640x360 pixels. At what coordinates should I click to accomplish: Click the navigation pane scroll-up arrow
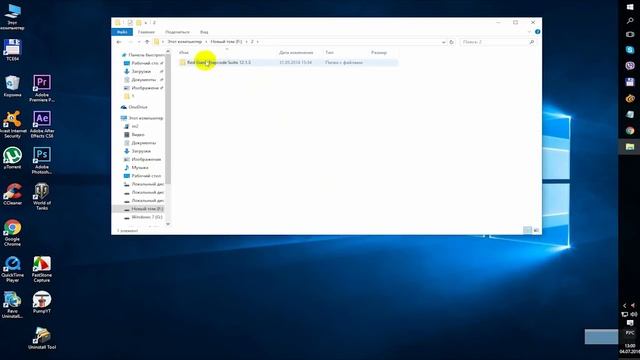click(x=168, y=51)
